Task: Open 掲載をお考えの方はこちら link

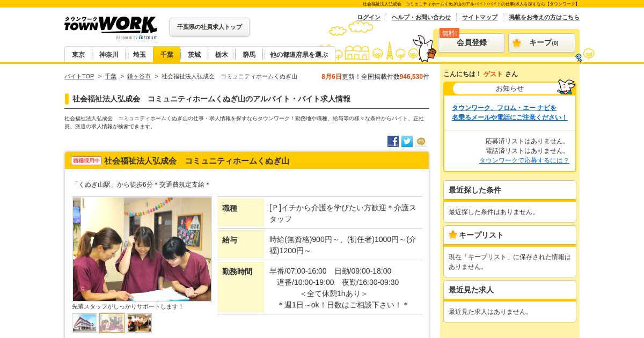Action: point(544,17)
